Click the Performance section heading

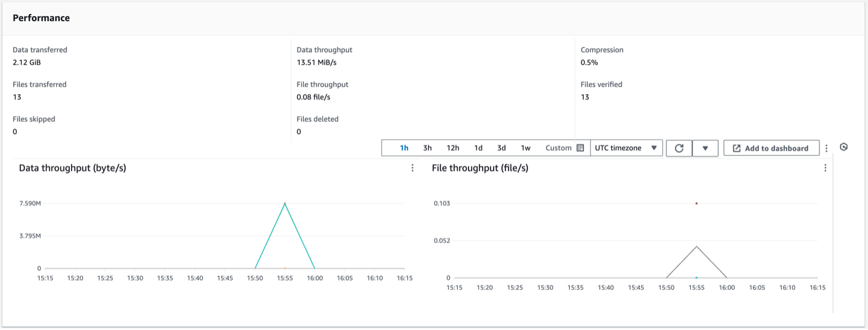pyautogui.click(x=41, y=18)
